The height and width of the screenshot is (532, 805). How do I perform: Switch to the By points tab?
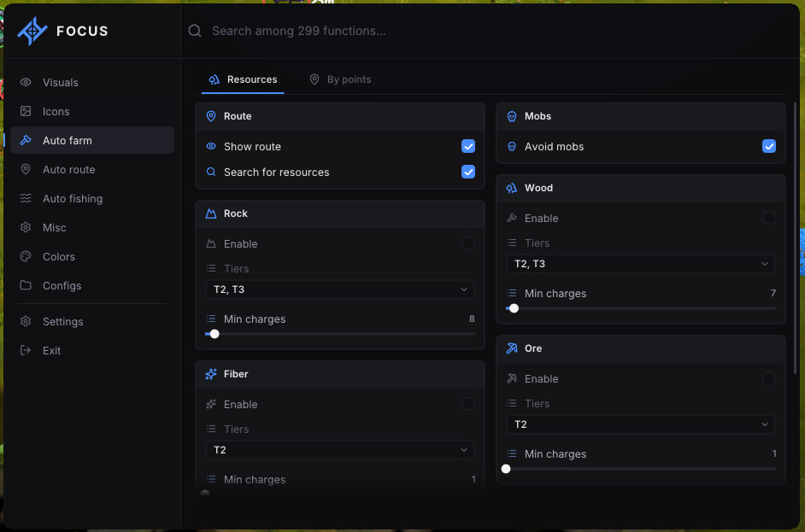[x=340, y=79]
